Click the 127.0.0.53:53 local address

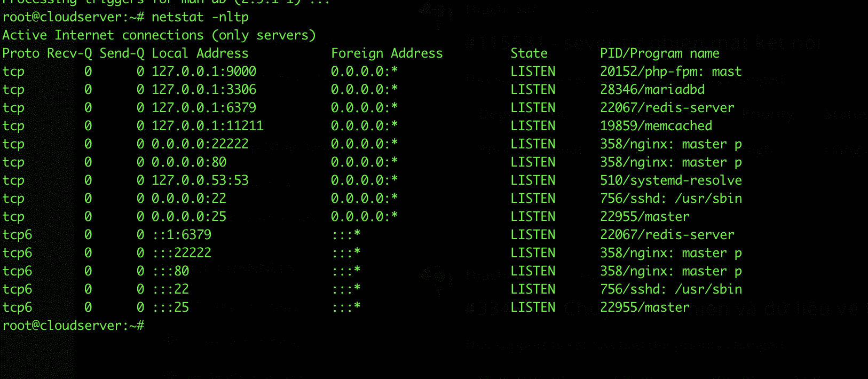(200, 180)
